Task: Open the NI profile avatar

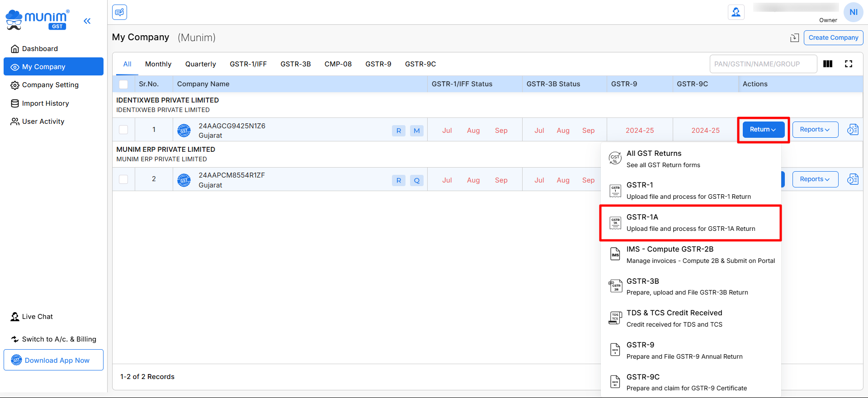Action: tap(853, 12)
